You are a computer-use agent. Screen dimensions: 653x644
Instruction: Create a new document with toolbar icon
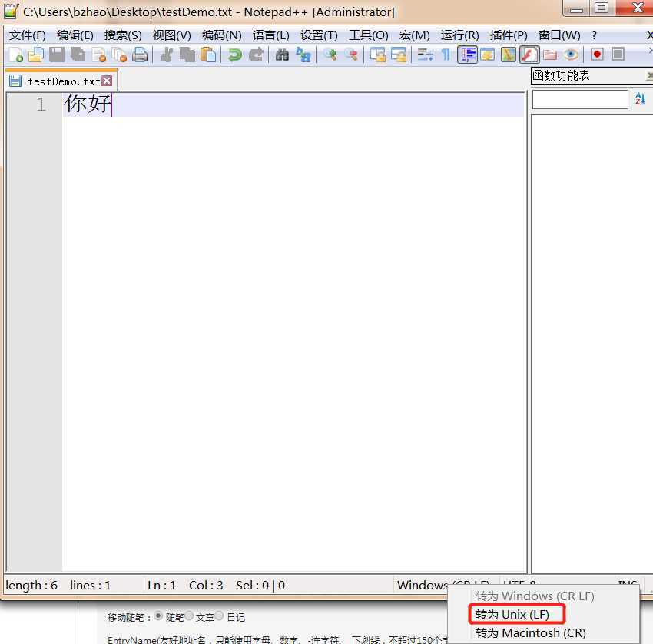pos(16,55)
